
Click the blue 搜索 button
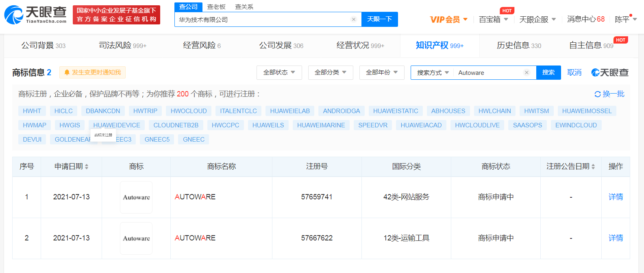click(x=548, y=72)
